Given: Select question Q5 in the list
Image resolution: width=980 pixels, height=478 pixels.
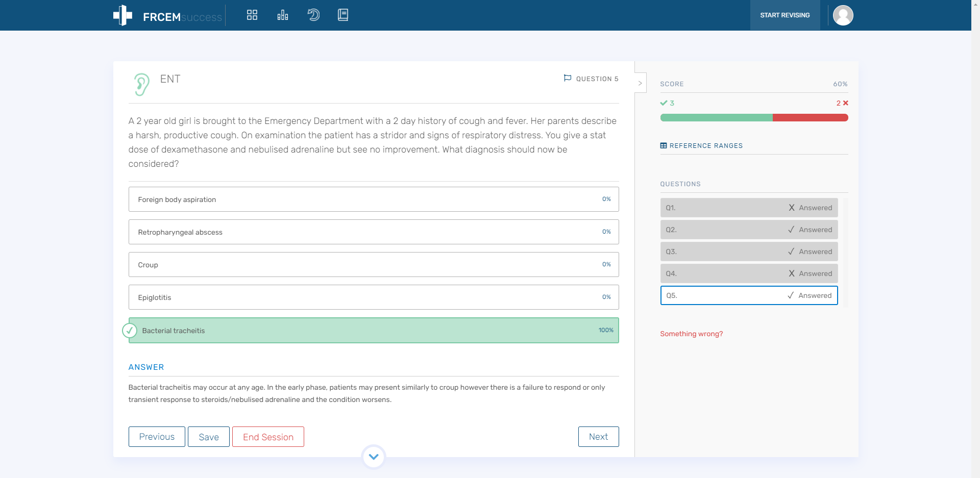Looking at the screenshot, I should pos(749,295).
